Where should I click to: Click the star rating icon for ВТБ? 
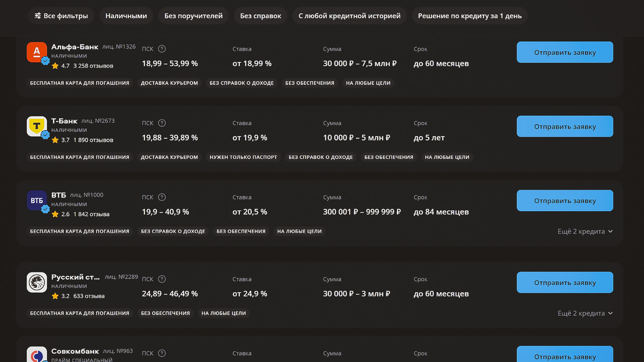click(55, 214)
